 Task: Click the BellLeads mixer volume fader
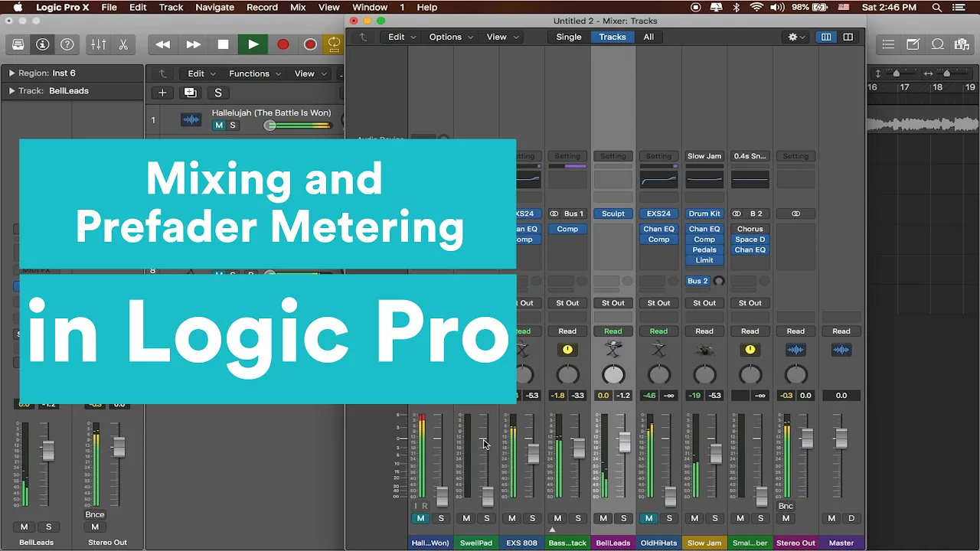625,441
